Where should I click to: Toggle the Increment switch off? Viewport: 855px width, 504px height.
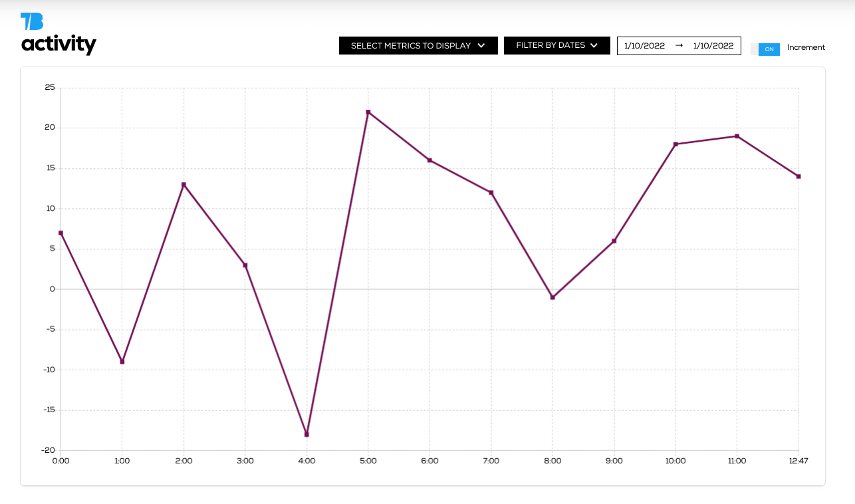pyautogui.click(x=765, y=49)
